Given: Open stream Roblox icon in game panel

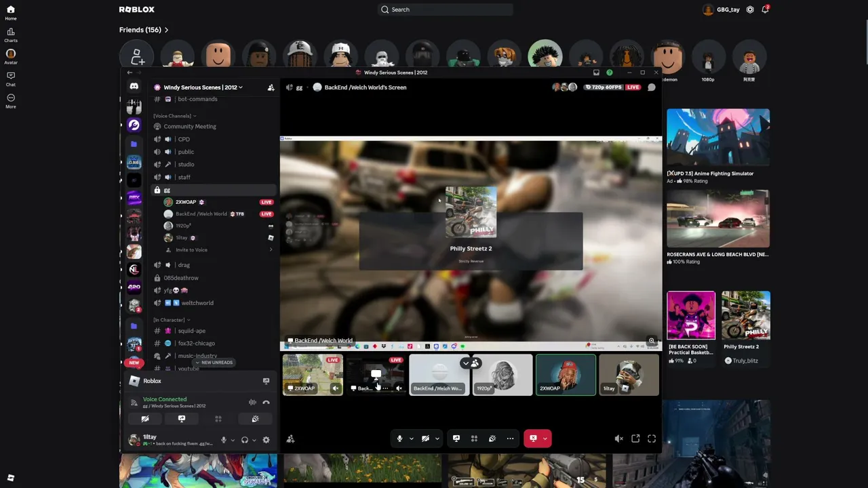Looking at the screenshot, I should [x=266, y=381].
